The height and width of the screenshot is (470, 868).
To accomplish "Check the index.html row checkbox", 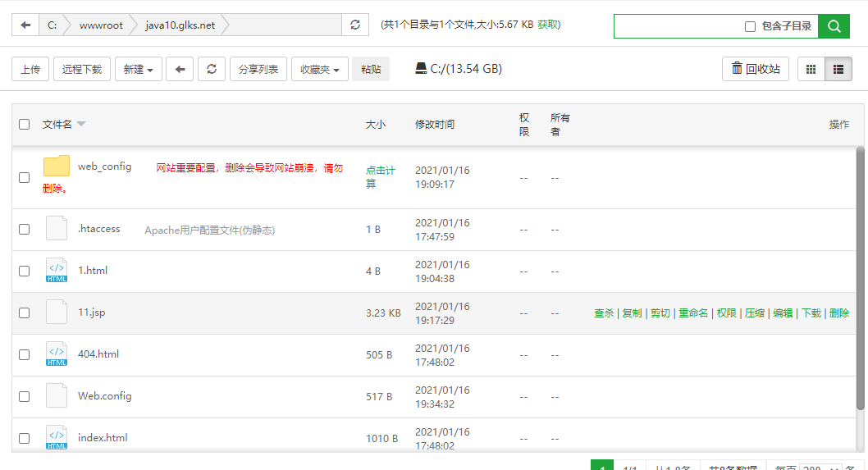I will coord(25,439).
